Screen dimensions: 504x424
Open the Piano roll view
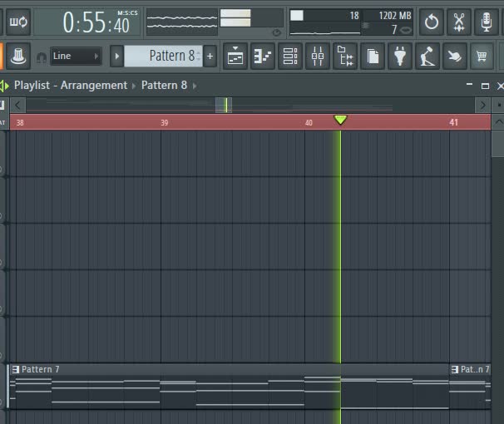coord(263,56)
